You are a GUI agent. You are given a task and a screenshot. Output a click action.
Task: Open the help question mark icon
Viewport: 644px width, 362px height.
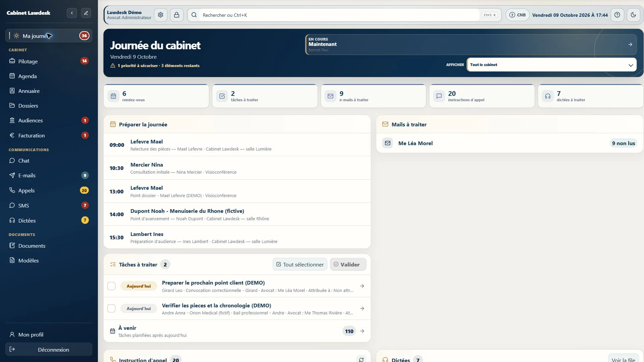[617, 15]
